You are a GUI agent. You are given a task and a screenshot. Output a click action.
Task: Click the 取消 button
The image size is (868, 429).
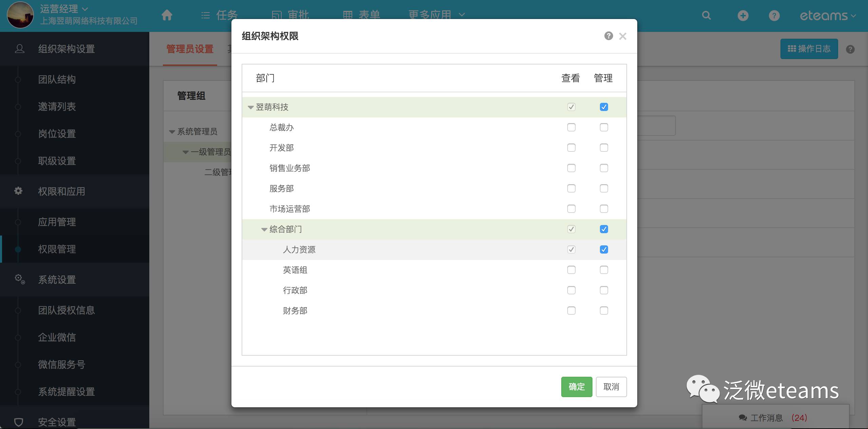click(x=611, y=387)
